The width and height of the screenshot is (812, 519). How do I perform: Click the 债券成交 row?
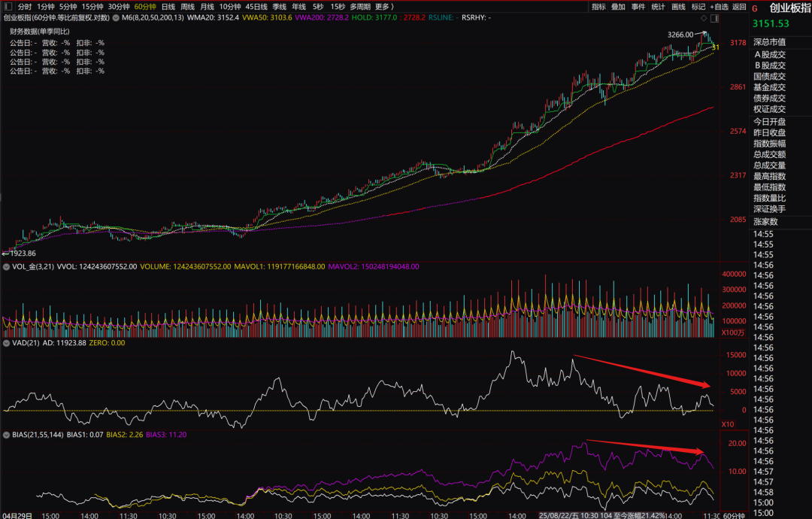[769, 98]
